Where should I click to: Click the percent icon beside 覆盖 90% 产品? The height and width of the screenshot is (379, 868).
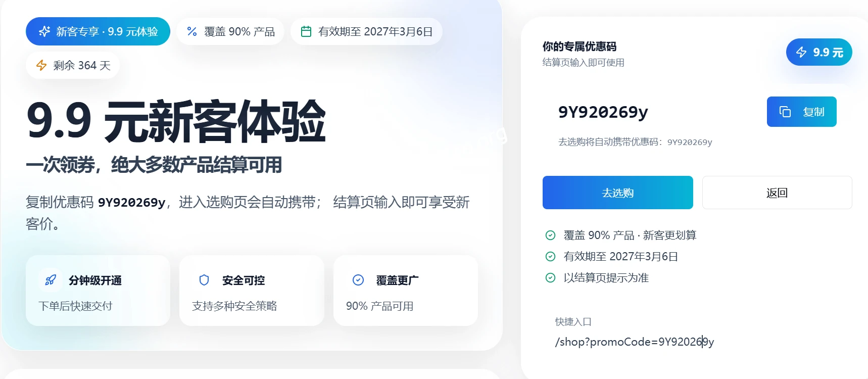tap(192, 31)
